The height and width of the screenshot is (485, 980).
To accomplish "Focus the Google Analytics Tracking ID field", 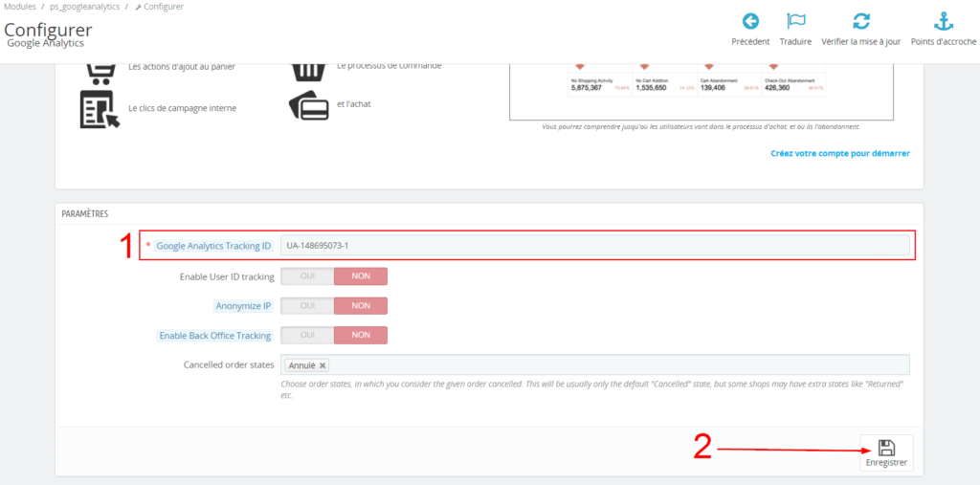I will click(594, 246).
